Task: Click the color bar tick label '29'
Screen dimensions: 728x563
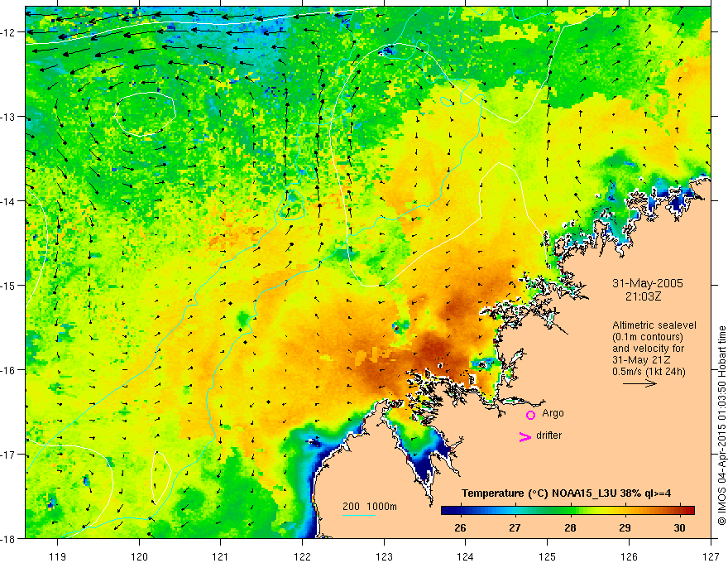Action: tap(625, 527)
